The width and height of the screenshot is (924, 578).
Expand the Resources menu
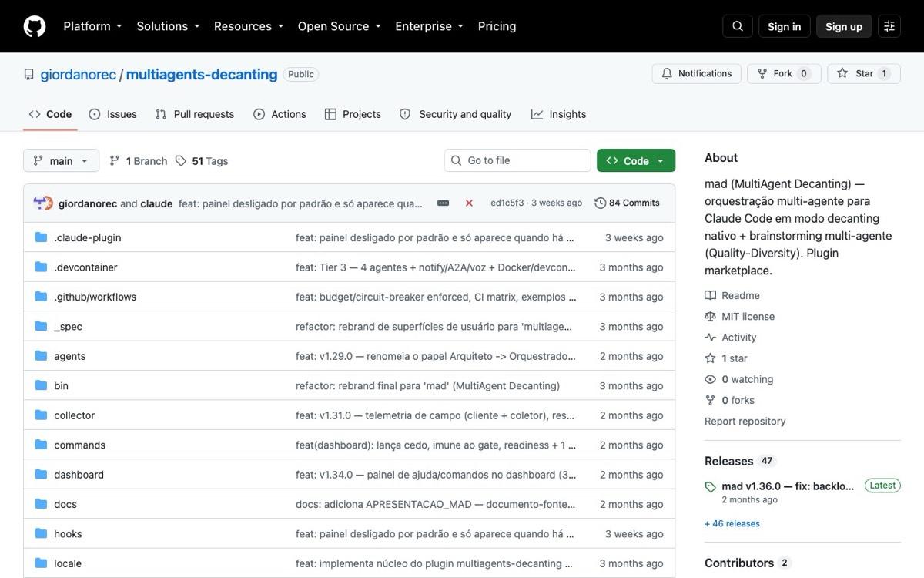[x=249, y=26]
